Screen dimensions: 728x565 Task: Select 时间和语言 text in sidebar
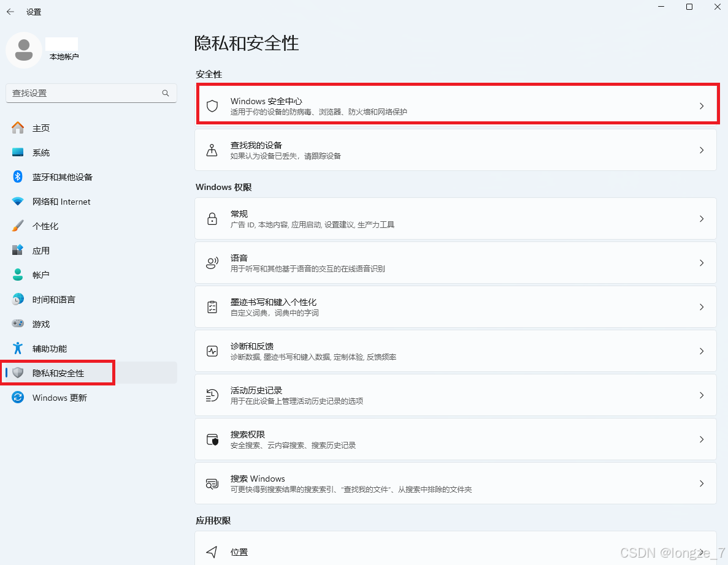[x=54, y=300]
